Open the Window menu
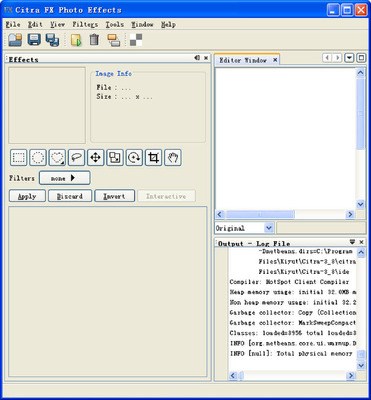Screen dimensions: 371x400 142,25
